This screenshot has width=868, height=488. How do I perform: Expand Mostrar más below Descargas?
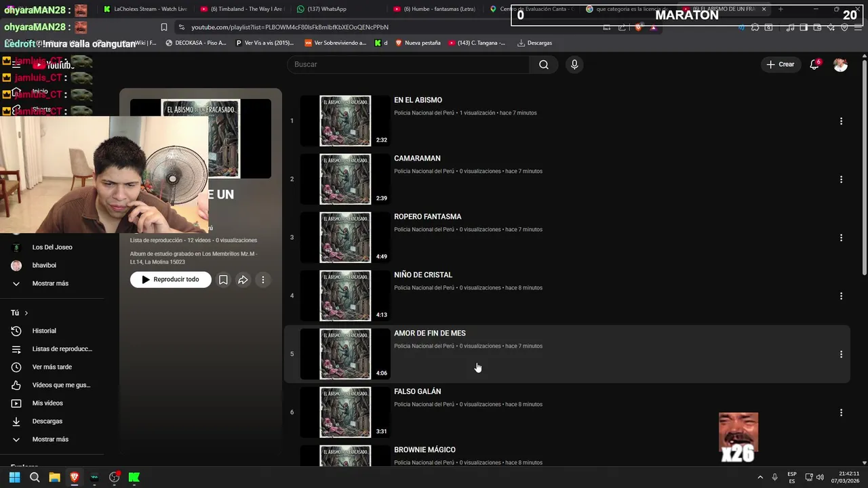tap(50, 439)
